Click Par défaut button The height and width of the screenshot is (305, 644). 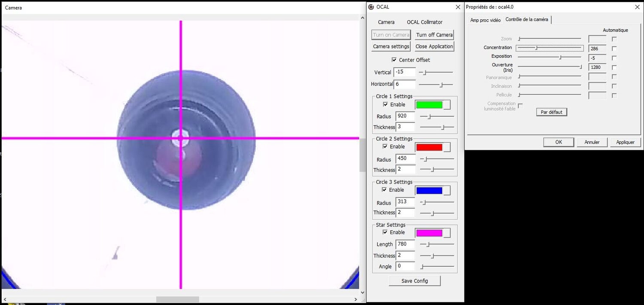pyautogui.click(x=552, y=112)
